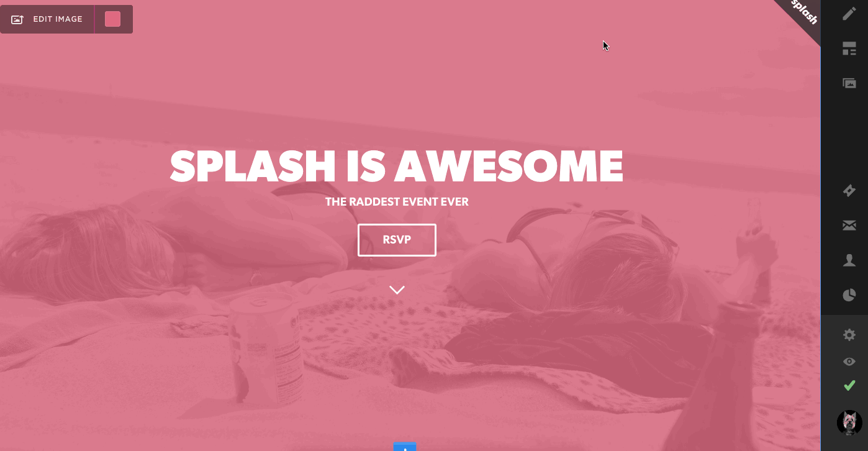The height and width of the screenshot is (451, 868).
Task: Open the pie chart analytics icon
Action: 849,295
